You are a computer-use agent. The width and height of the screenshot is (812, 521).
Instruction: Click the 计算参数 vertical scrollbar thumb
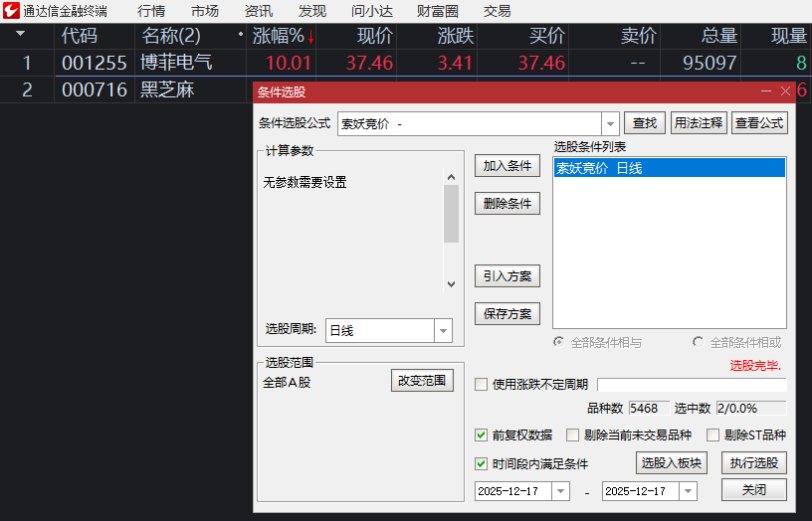pos(451,214)
